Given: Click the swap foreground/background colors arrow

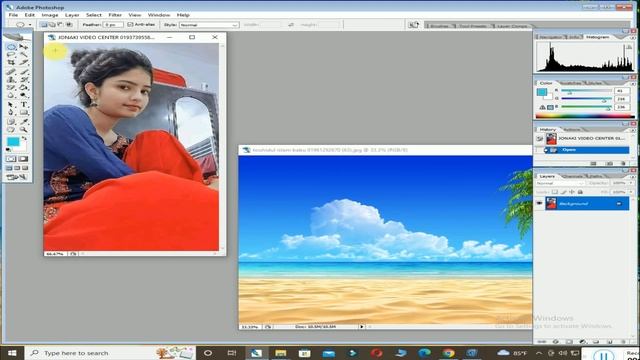Looking at the screenshot, I should (25, 139).
